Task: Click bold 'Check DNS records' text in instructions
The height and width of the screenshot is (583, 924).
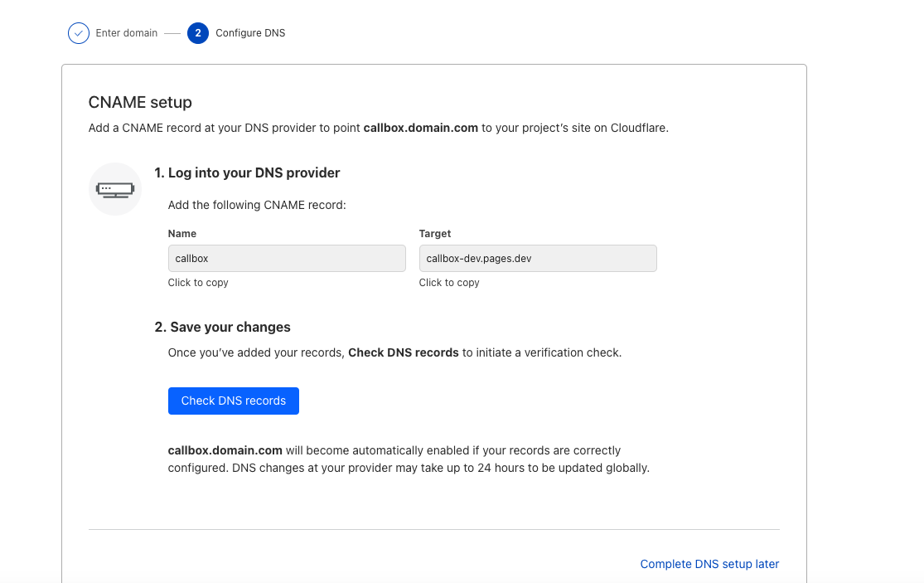Action: [403, 352]
